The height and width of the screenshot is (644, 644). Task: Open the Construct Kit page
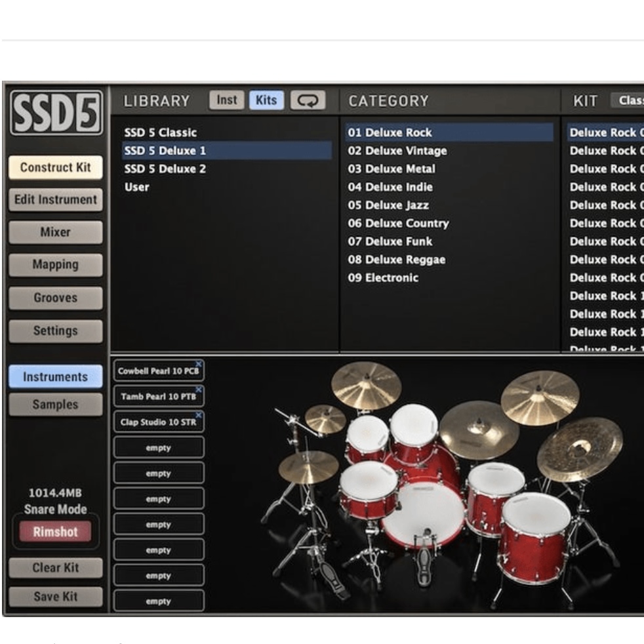(x=56, y=167)
